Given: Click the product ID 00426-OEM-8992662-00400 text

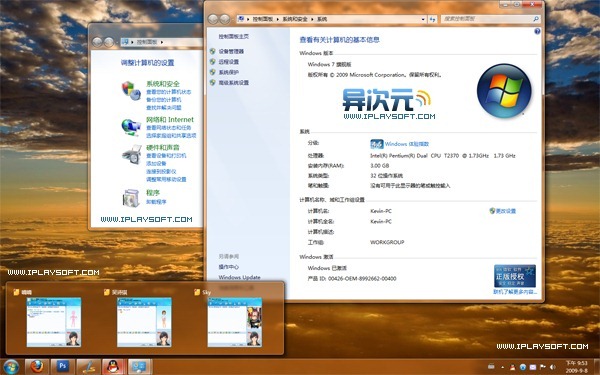Looking at the screenshot, I should coord(361,278).
